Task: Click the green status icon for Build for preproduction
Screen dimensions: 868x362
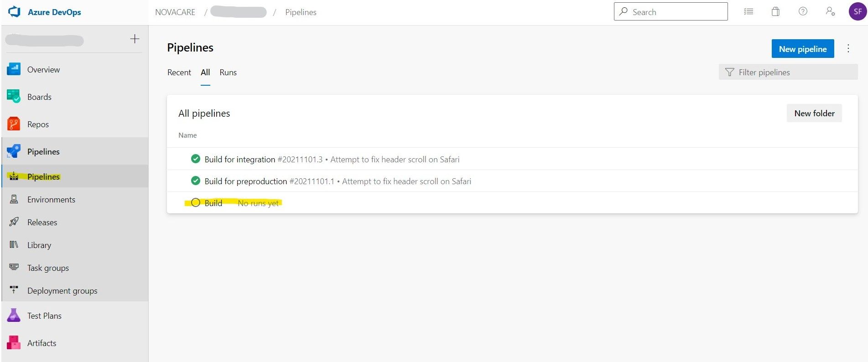Action: 196,181
